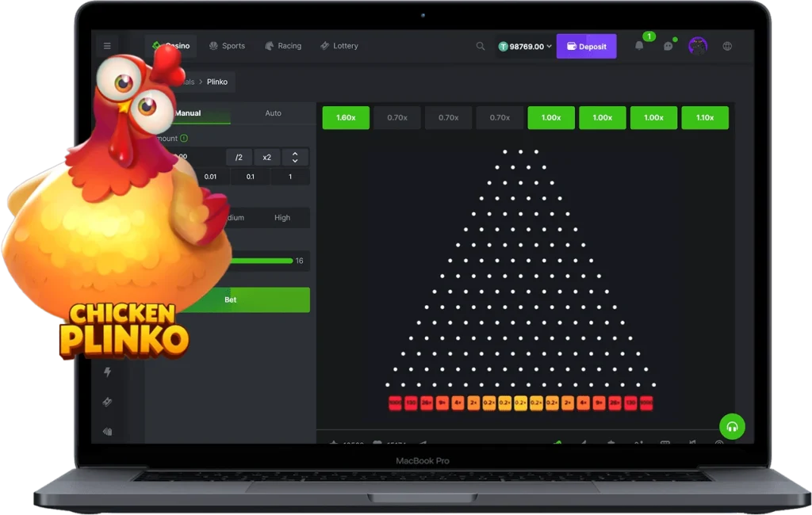Select the High risk option
Image resolution: width=812 pixels, height=515 pixels.
[x=282, y=217]
